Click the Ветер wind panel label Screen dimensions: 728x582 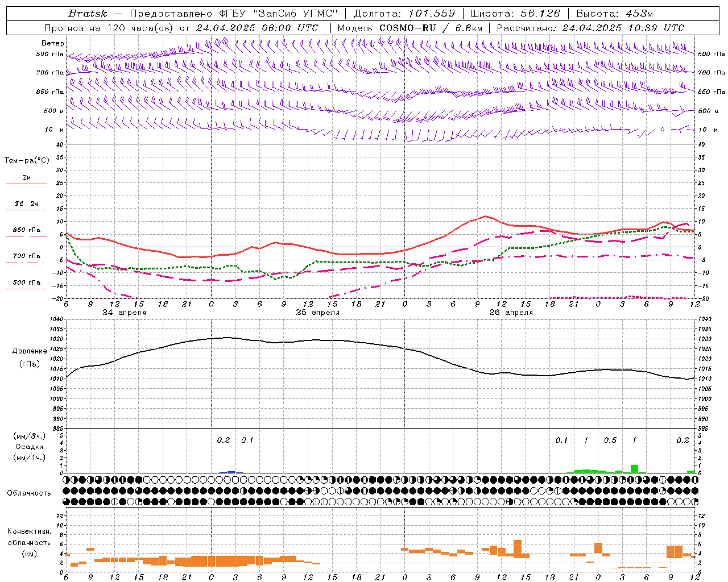(53, 43)
